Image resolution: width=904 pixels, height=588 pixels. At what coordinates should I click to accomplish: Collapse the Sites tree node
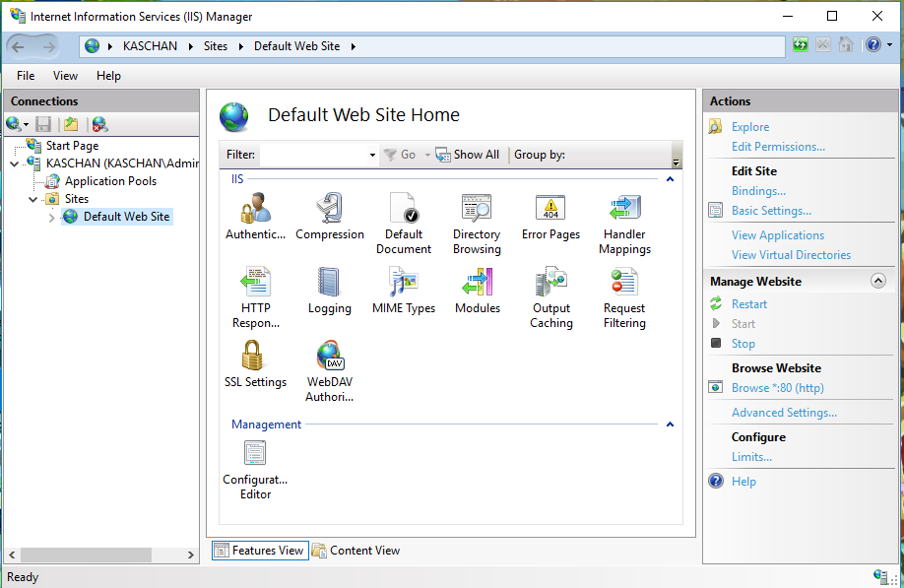(x=33, y=199)
